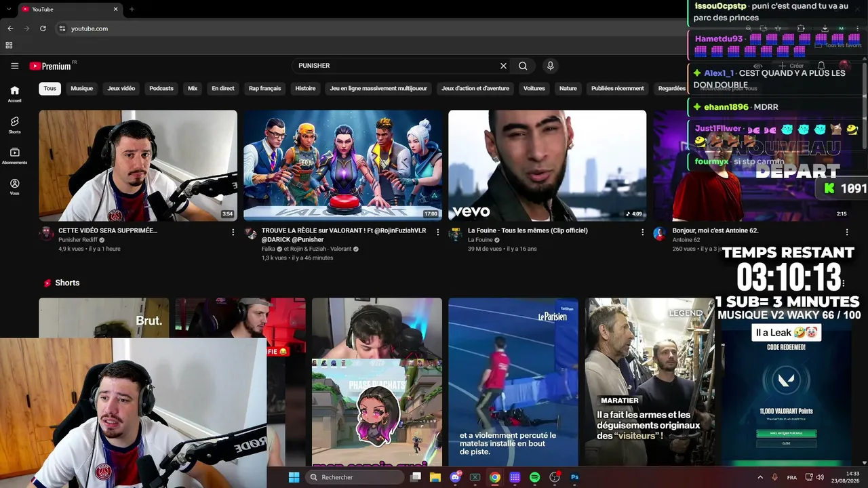Filter by Nature chip
This screenshot has height=488, width=868.
(x=568, y=88)
